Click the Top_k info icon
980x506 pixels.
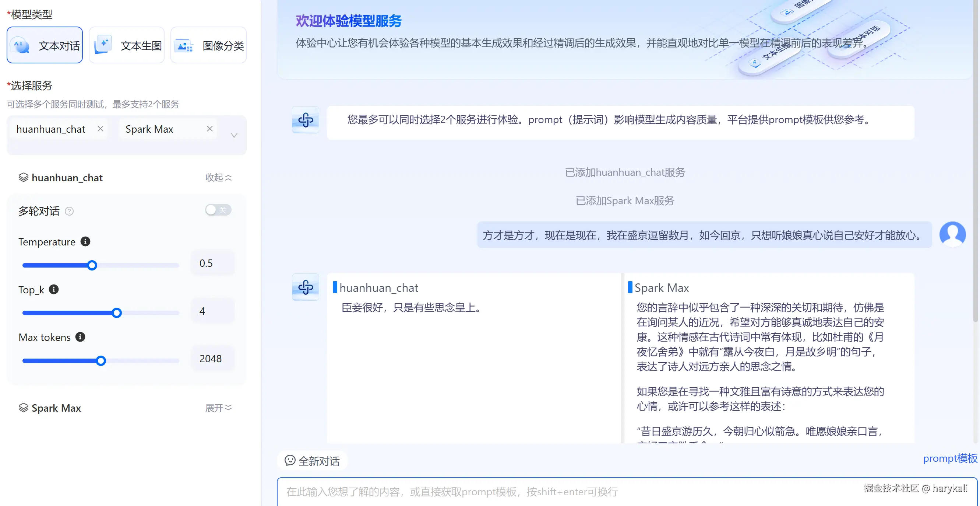tap(54, 289)
